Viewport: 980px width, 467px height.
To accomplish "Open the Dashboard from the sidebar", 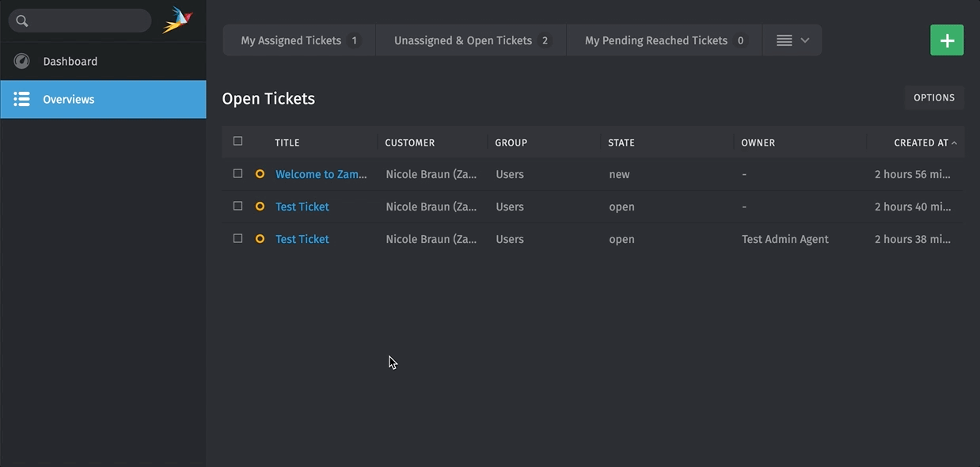I will 70,61.
